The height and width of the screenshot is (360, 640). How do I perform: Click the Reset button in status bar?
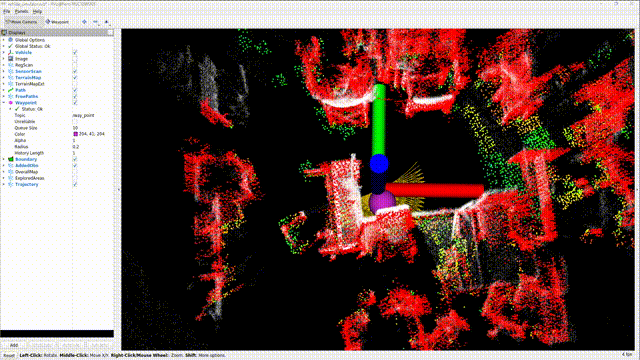tap(9, 356)
